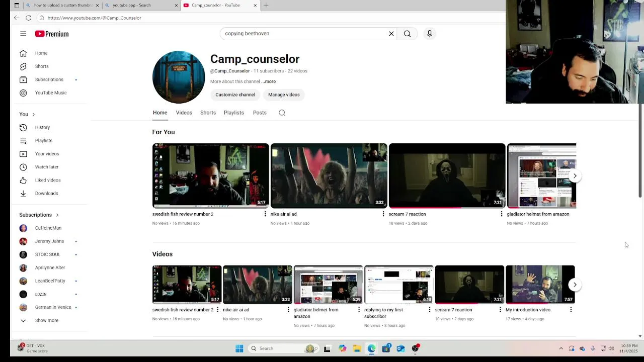Open options menu for scream 7 reaction For You video
The height and width of the screenshot is (362, 644).
tap(501, 214)
